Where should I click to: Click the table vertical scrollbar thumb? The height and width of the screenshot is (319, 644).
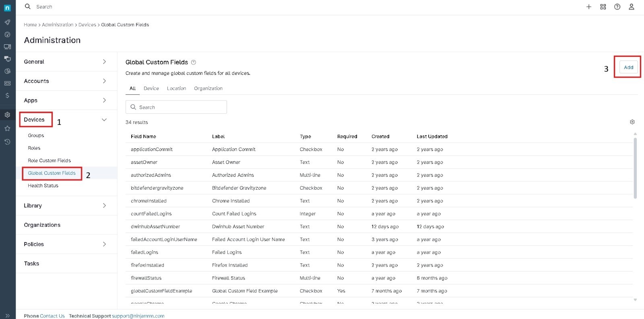(635, 168)
